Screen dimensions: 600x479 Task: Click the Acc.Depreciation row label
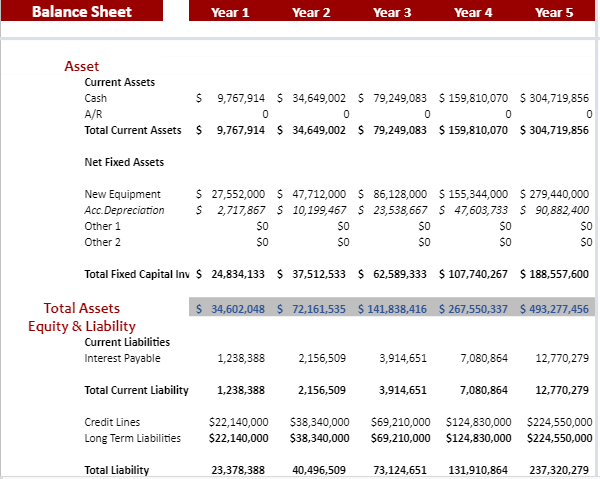tap(124, 210)
